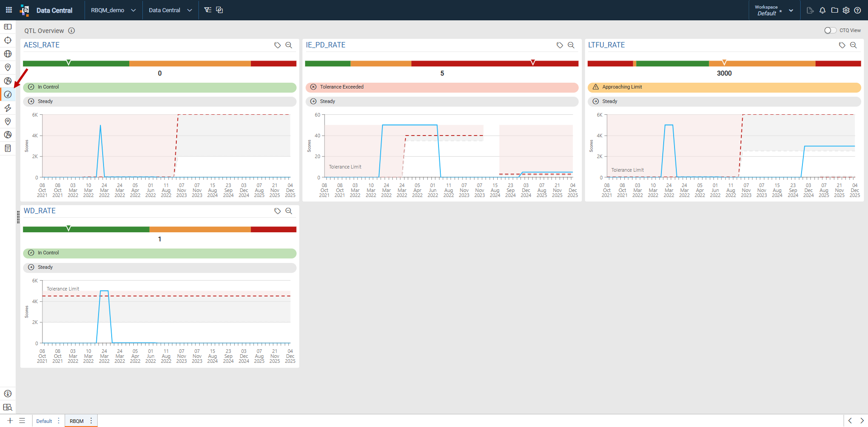Select the crosshair target sidebar icon
The height and width of the screenshot is (427, 868).
point(8,40)
